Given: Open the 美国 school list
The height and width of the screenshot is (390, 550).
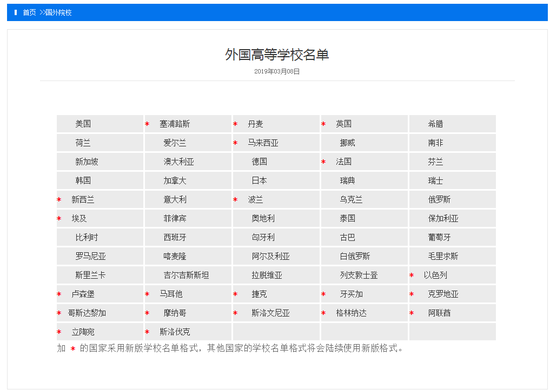Looking at the screenshot, I should click(x=83, y=124).
